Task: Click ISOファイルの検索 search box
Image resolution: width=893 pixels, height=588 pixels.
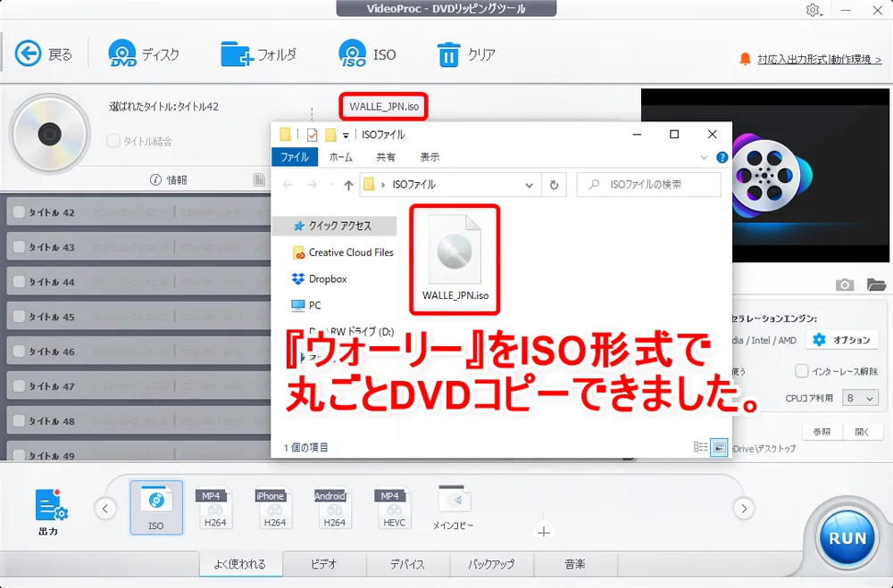Action: [x=648, y=185]
